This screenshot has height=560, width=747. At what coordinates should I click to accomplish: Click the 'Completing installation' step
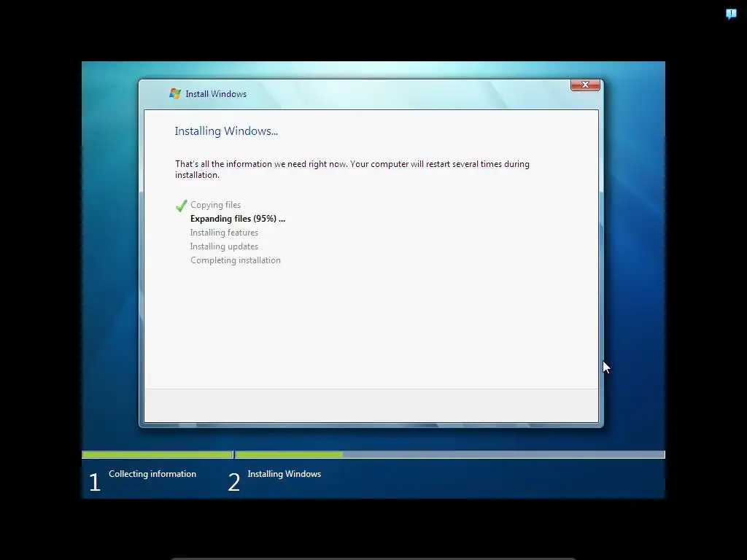(236, 260)
